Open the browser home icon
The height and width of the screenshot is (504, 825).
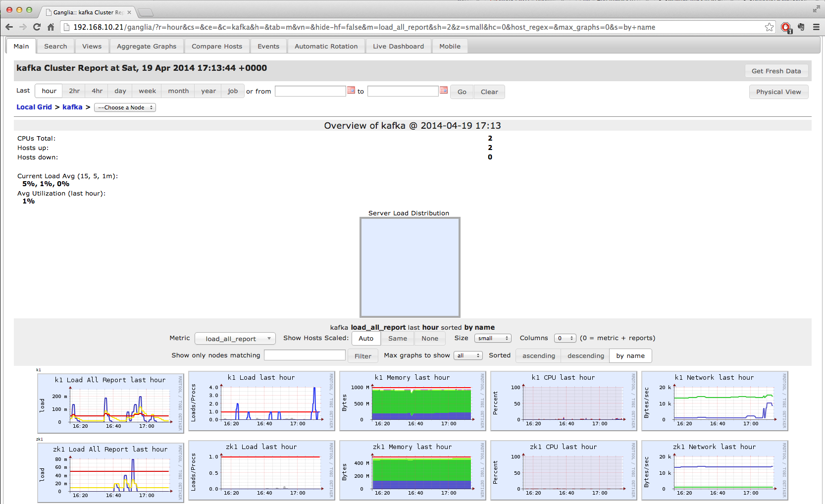(51, 27)
